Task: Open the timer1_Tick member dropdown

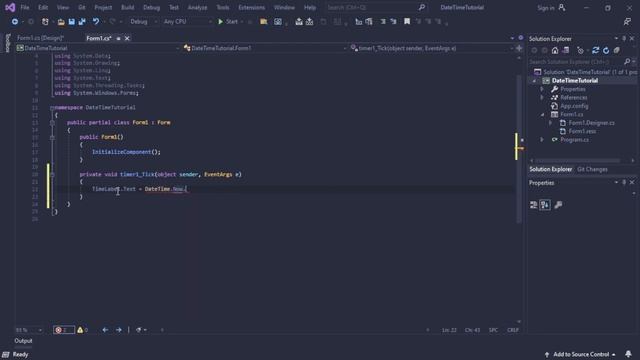Action: coord(432,48)
